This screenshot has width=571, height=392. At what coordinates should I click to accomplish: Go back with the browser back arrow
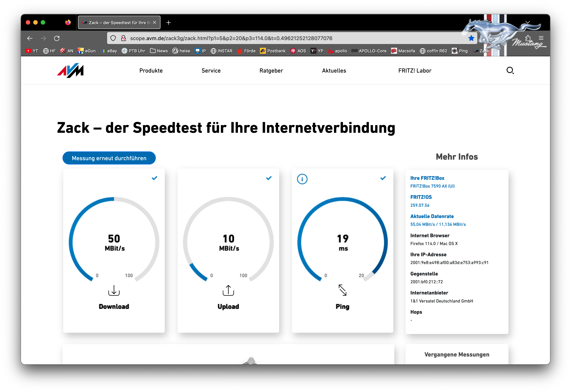tap(30, 38)
